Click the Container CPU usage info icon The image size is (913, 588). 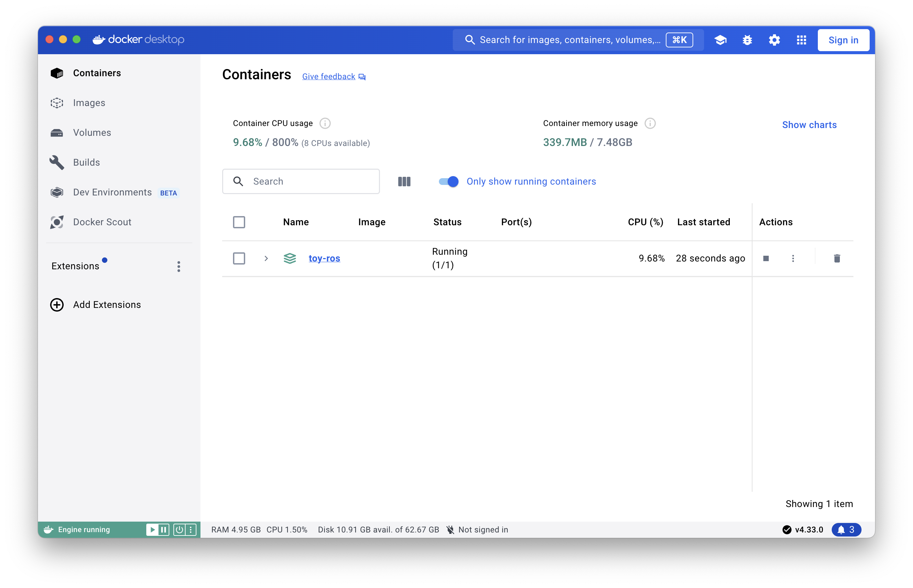click(x=325, y=123)
